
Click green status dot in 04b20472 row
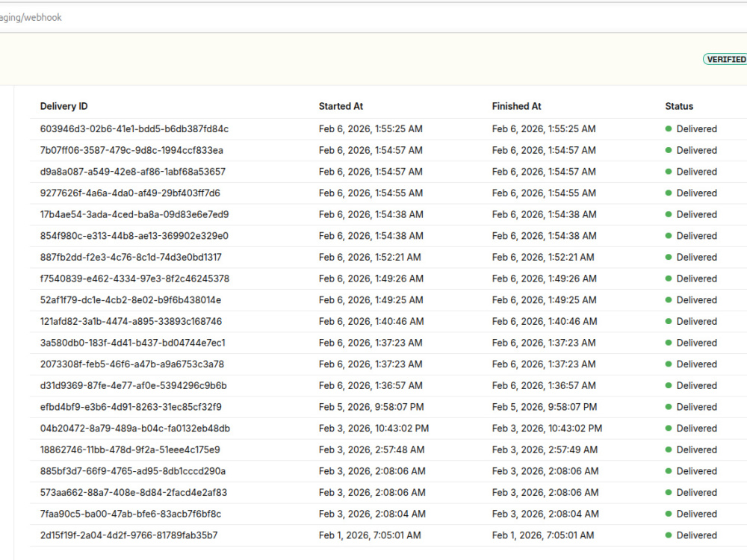point(669,429)
